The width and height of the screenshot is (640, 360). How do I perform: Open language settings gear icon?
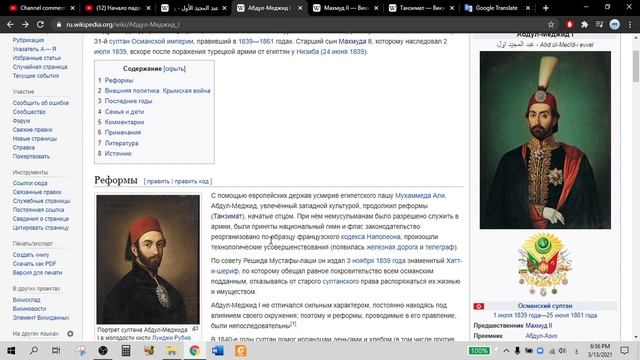(70, 333)
